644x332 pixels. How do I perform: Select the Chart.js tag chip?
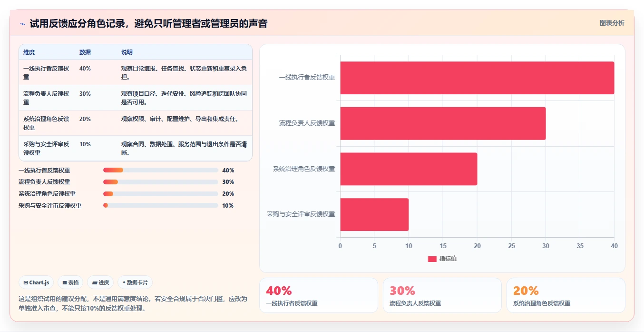[x=37, y=282]
